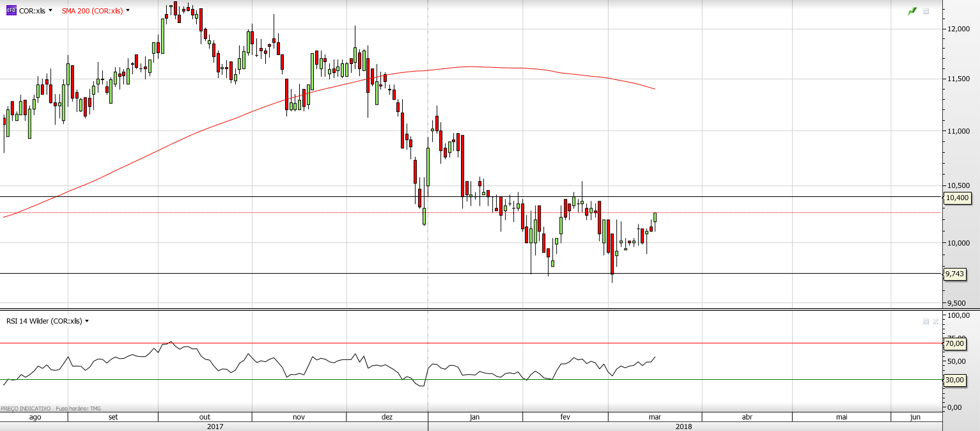Image resolution: width=980 pixels, height=431 pixels.
Task: Select the red dotted current price line
Action: point(471,212)
